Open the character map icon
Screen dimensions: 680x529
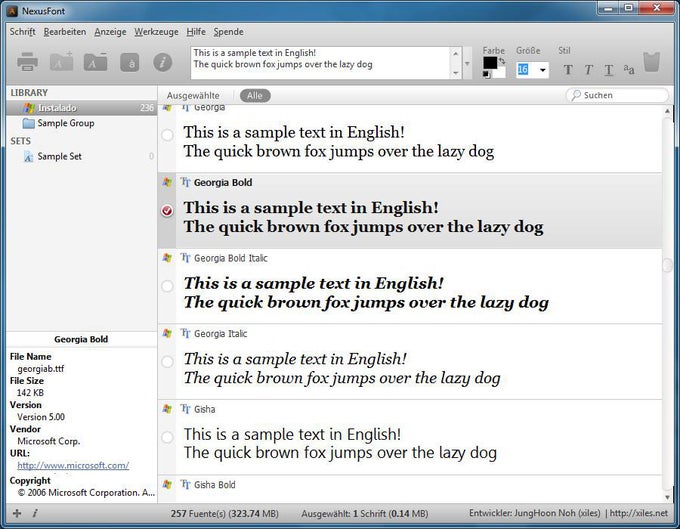[129, 62]
